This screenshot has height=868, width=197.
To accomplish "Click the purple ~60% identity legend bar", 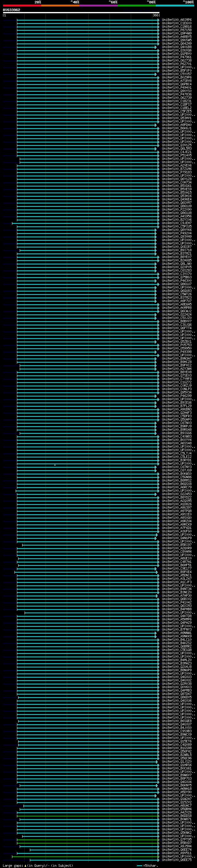I will [x=99, y=6].
